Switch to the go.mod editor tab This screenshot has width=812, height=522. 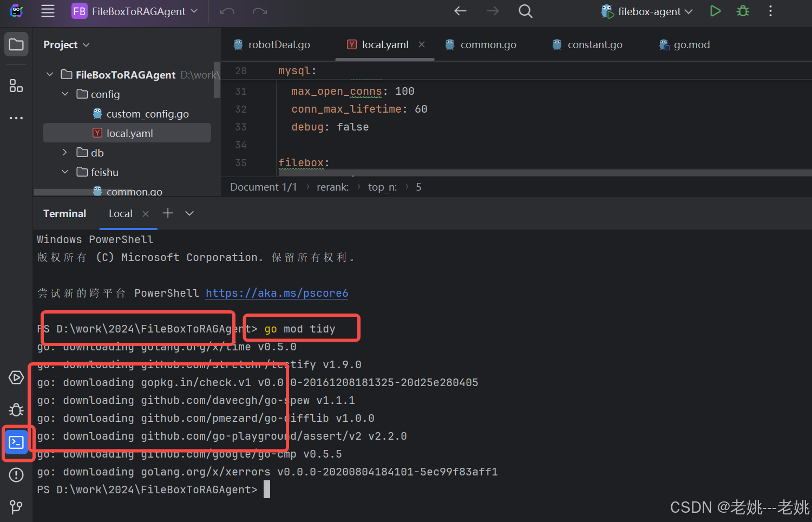pos(685,44)
